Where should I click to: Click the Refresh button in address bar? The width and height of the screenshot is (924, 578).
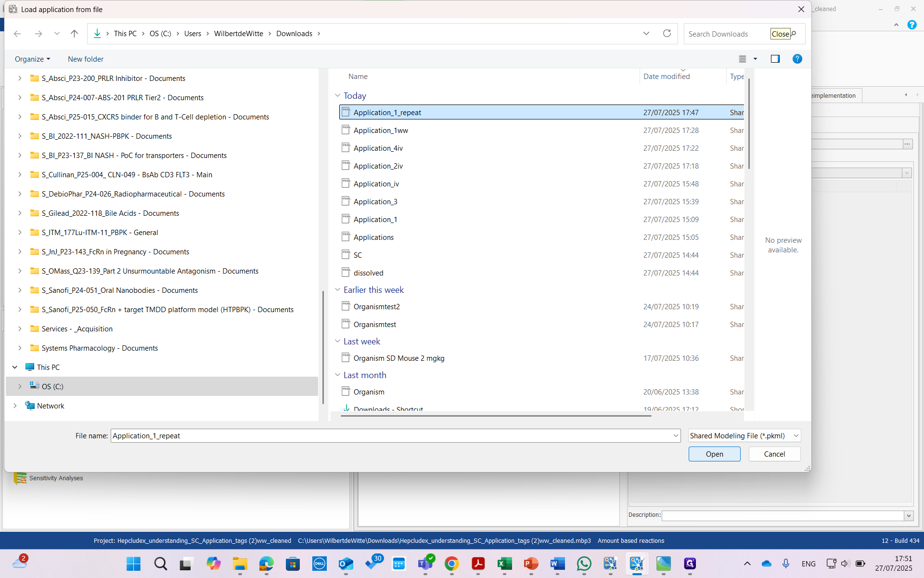pos(667,33)
